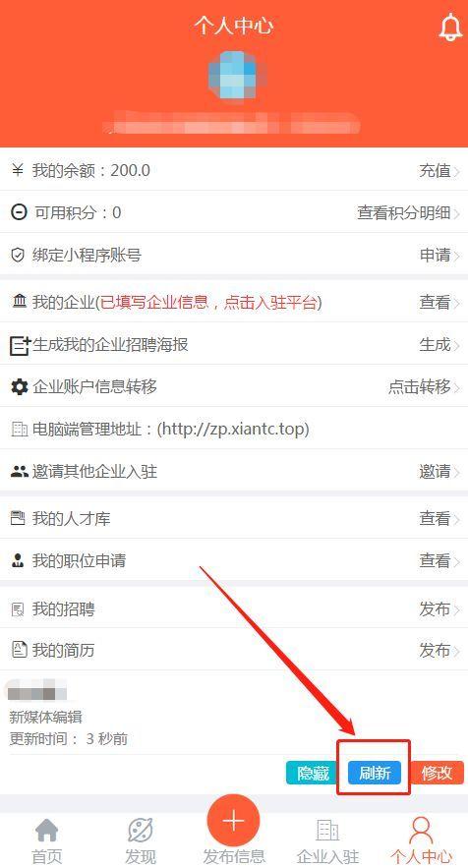Tap the shield icon for mini-program binding

[x=18, y=256]
